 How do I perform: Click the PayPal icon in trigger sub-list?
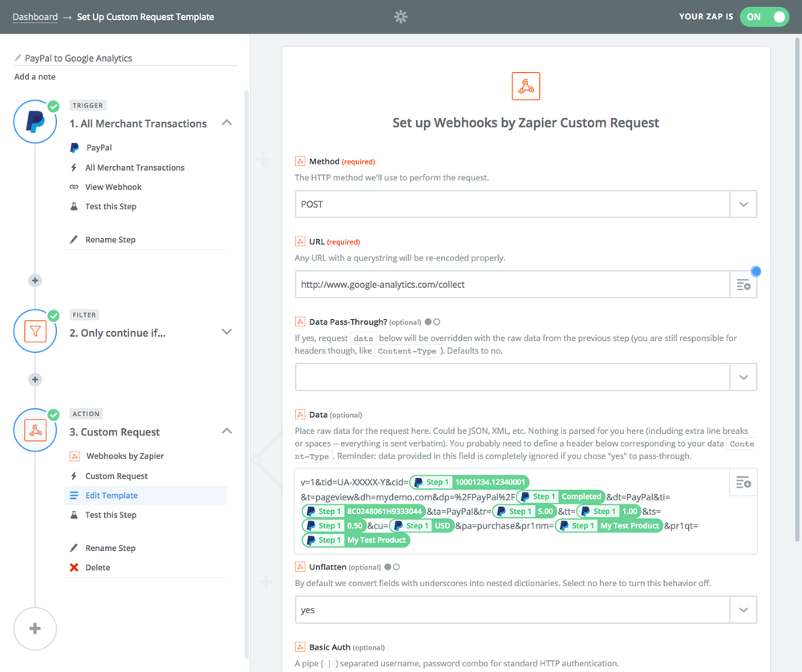pyautogui.click(x=74, y=148)
